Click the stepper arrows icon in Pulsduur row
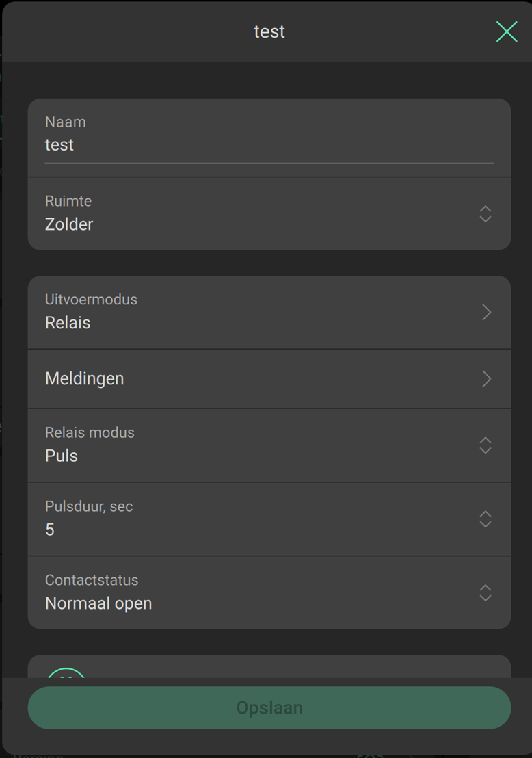The width and height of the screenshot is (532, 758). click(486, 519)
